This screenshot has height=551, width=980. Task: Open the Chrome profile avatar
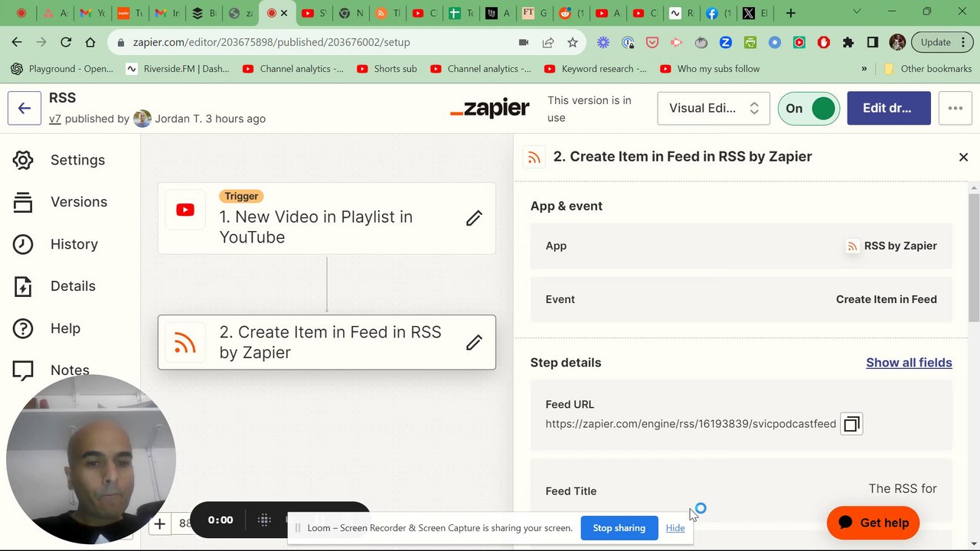click(x=897, y=42)
